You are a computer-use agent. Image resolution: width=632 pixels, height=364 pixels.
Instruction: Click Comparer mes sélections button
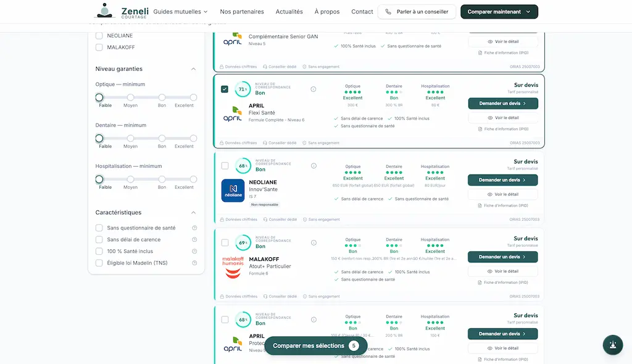tap(316, 345)
